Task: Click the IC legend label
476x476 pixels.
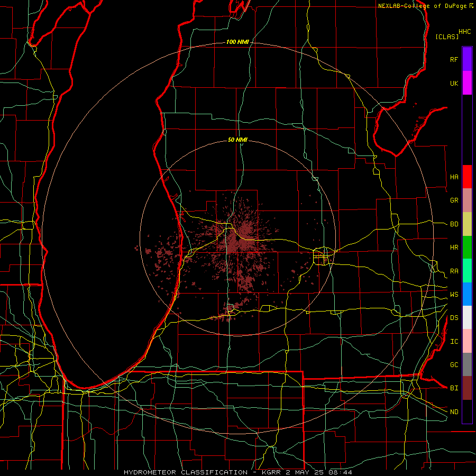Action: tap(454, 342)
